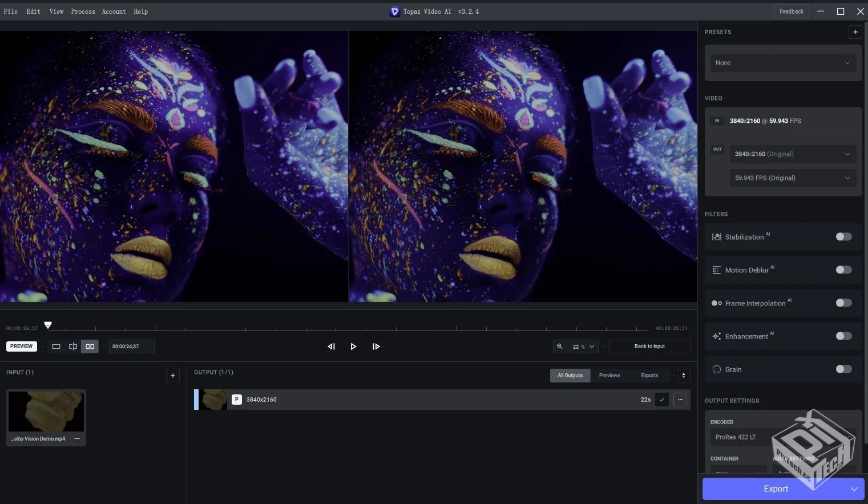This screenshot has height=504, width=868.
Task: Click Back to Input button
Action: pos(649,346)
